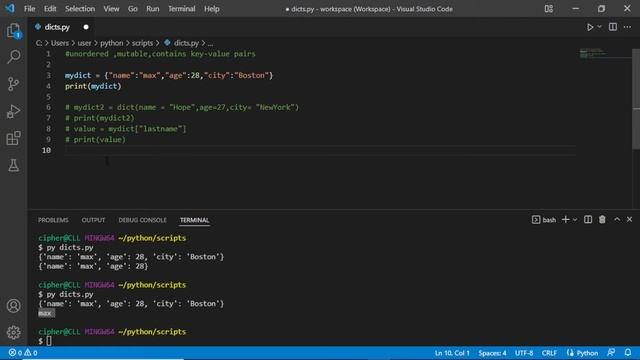Click print(mydict) on line 4
This screenshot has width=640, height=360.
(93, 86)
